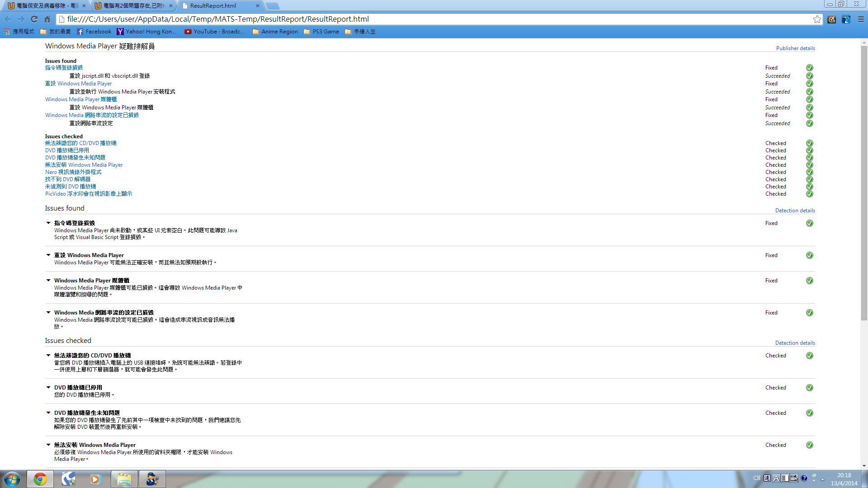
Task: Follow the 重設 Windows Media Player summary link
Action: (x=78, y=84)
